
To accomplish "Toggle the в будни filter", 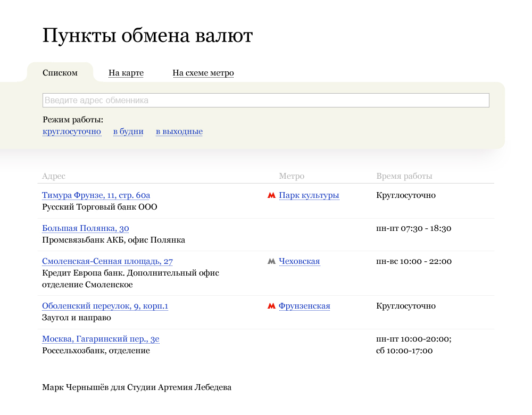I will (128, 131).
